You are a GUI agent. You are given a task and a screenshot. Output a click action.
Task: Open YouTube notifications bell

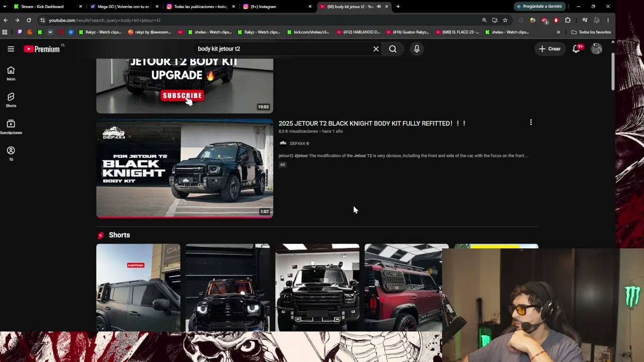pos(577,49)
